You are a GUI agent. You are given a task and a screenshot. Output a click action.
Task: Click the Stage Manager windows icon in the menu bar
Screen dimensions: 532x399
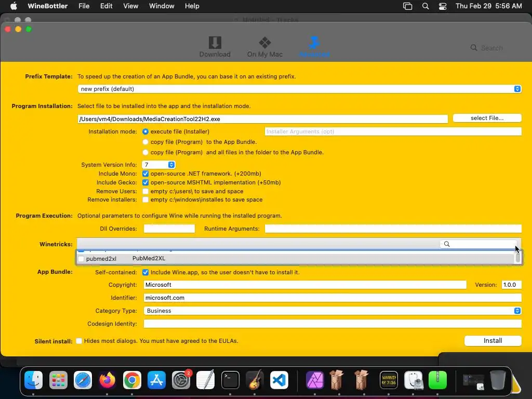(x=407, y=6)
